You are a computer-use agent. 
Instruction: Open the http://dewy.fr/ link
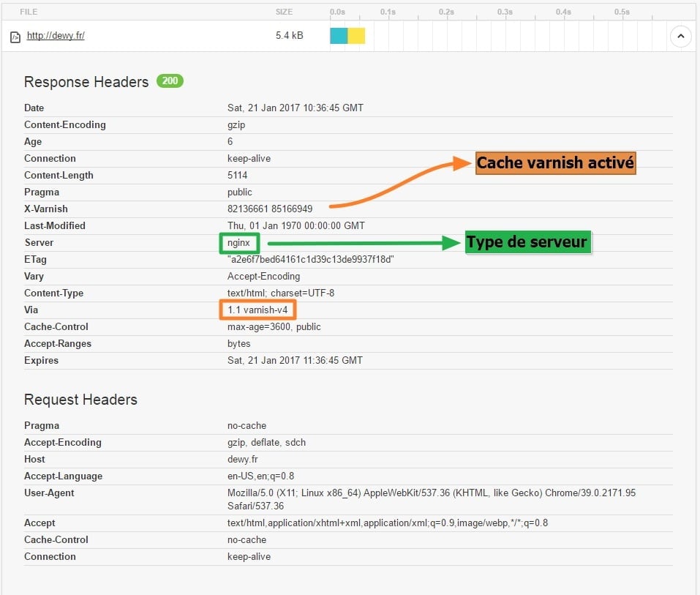pos(56,36)
